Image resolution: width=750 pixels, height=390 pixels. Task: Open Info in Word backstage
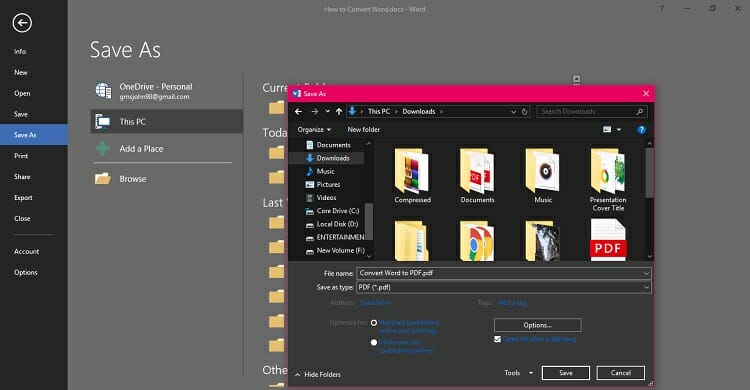click(20, 52)
